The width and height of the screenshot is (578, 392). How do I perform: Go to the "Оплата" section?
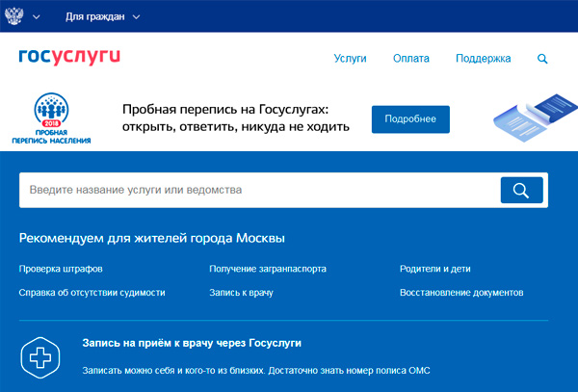411,59
